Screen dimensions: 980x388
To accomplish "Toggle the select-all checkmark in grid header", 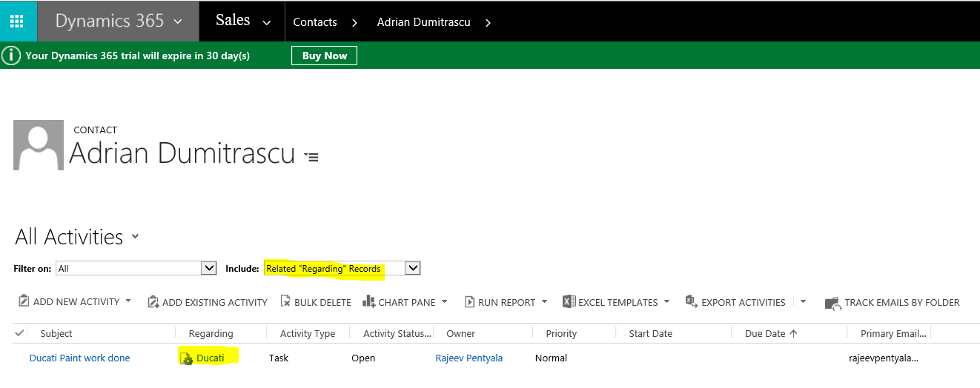I will (19, 333).
